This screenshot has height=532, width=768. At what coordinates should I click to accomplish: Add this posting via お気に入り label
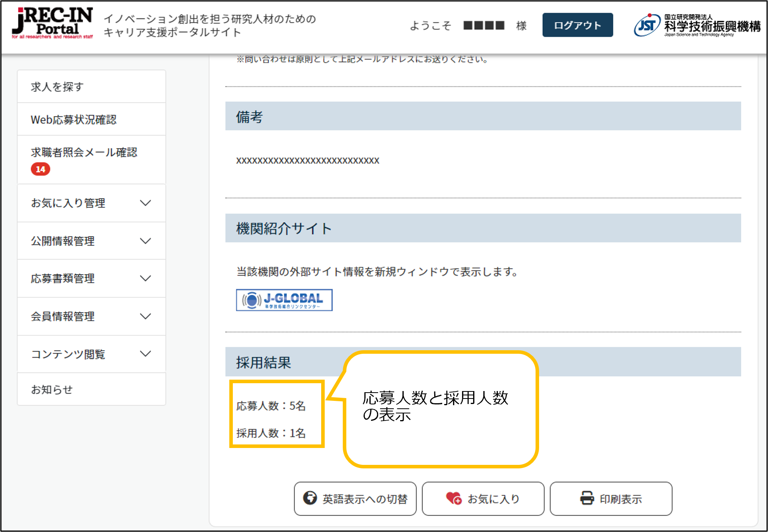(494, 499)
